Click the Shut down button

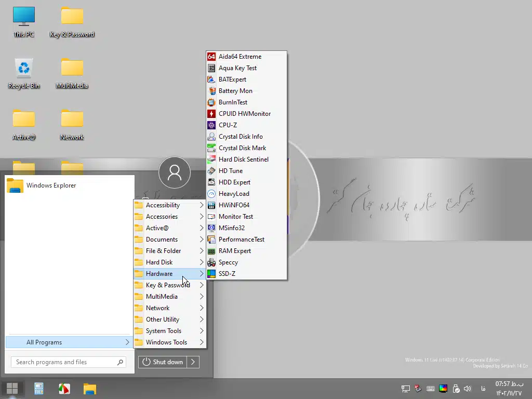point(163,362)
